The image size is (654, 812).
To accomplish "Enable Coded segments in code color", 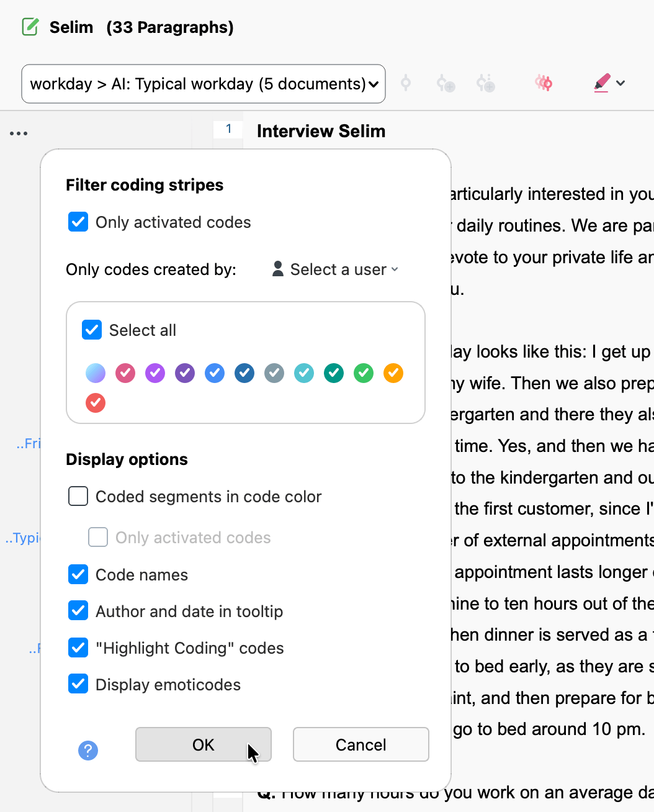I will point(78,496).
